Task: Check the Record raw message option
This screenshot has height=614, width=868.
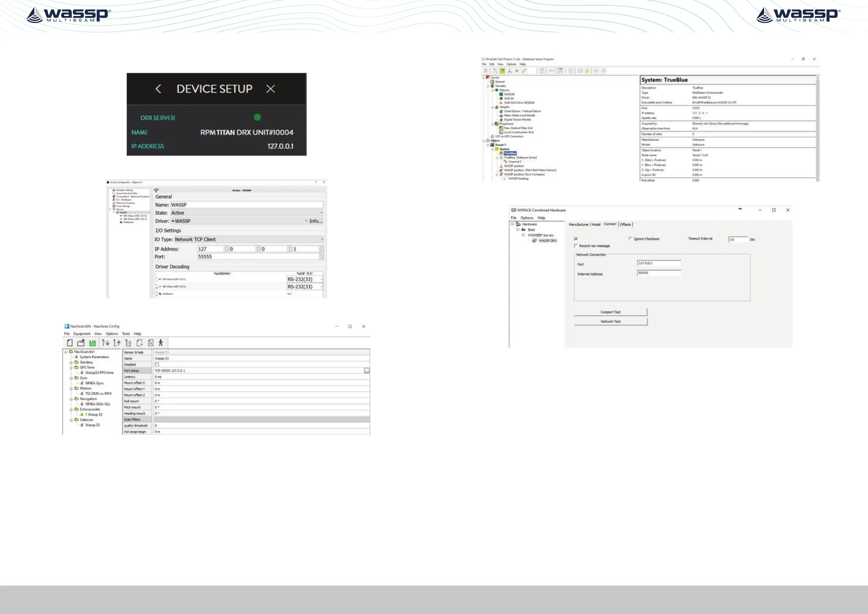Action: pos(576,246)
